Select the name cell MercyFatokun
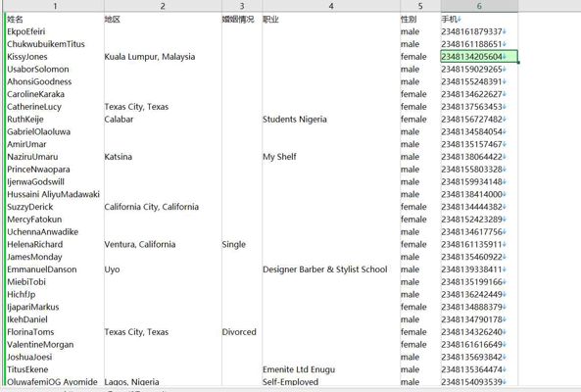Screen dimensions: 581x392 click(x=55, y=220)
